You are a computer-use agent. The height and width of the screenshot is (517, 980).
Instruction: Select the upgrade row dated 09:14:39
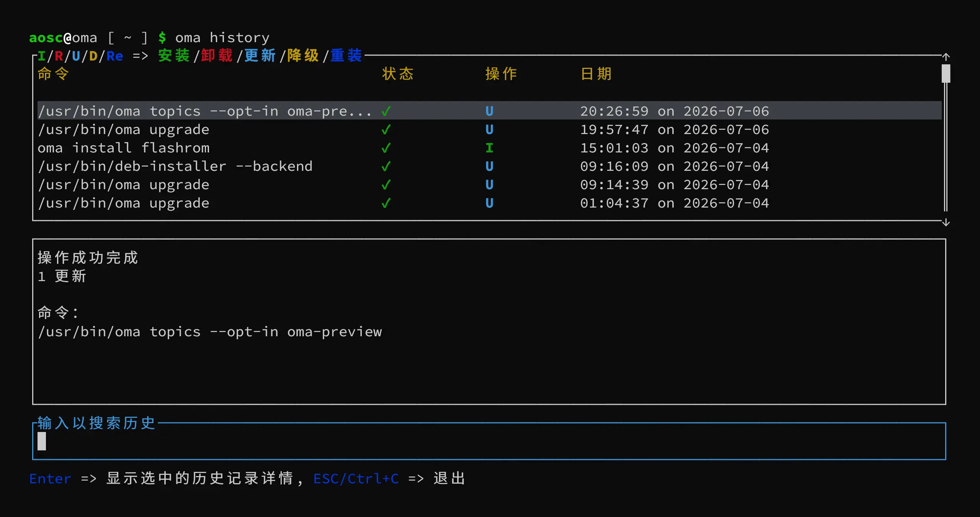tap(489, 185)
